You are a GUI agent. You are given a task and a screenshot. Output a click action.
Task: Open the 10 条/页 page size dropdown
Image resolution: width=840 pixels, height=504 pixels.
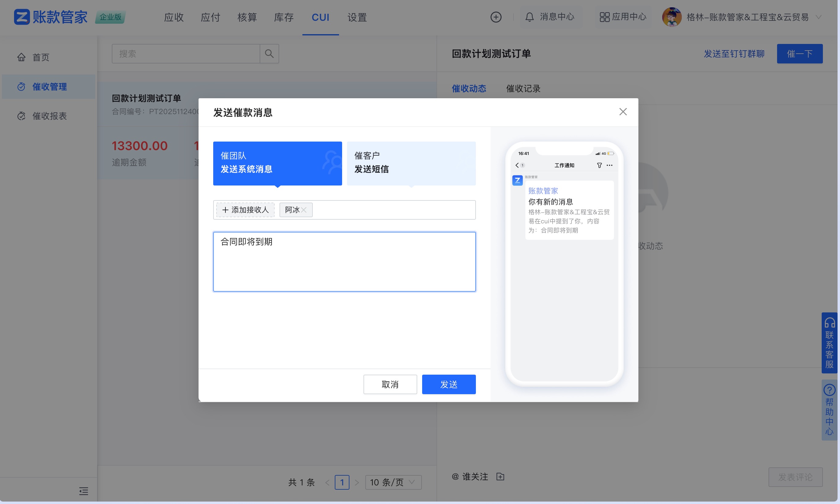click(393, 482)
